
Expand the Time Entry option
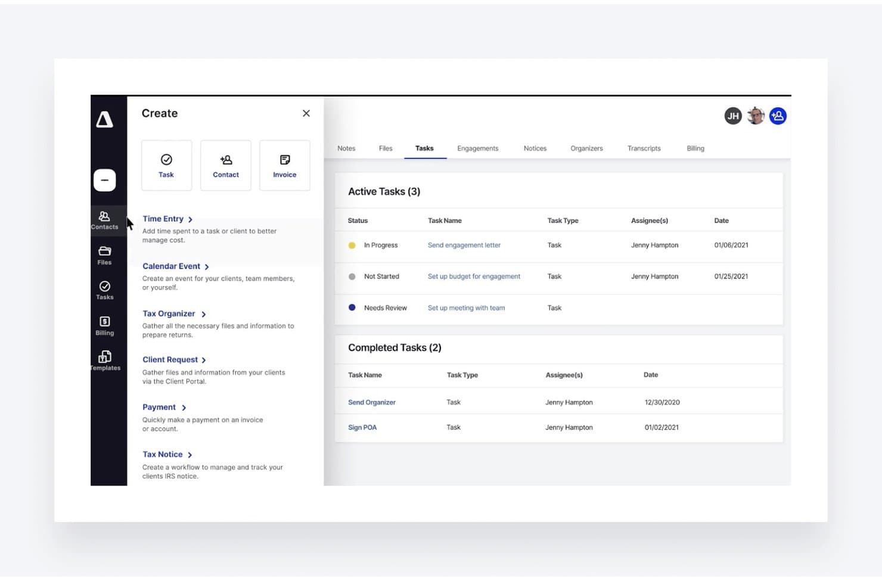coord(167,219)
